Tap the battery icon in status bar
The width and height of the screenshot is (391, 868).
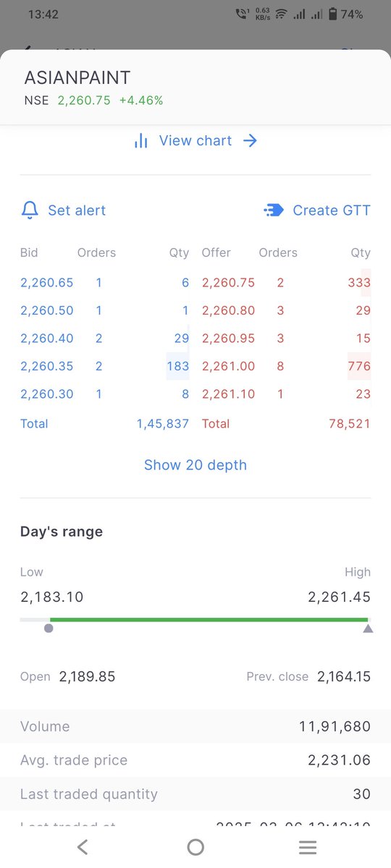(x=332, y=14)
